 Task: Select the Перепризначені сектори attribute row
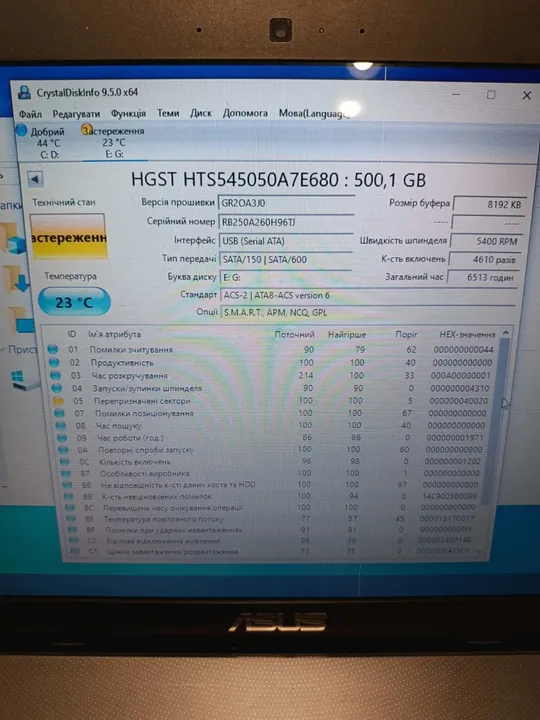point(272,401)
